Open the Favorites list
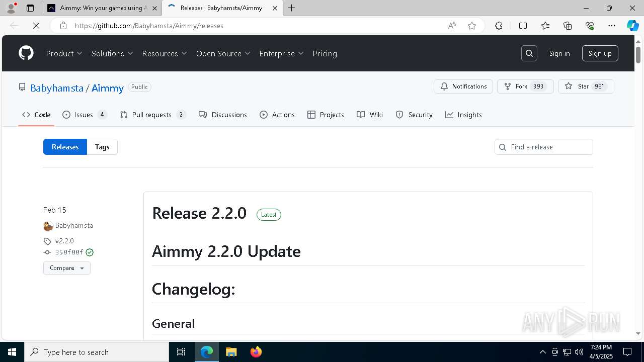Image resolution: width=644 pixels, height=362 pixels. (x=545, y=26)
